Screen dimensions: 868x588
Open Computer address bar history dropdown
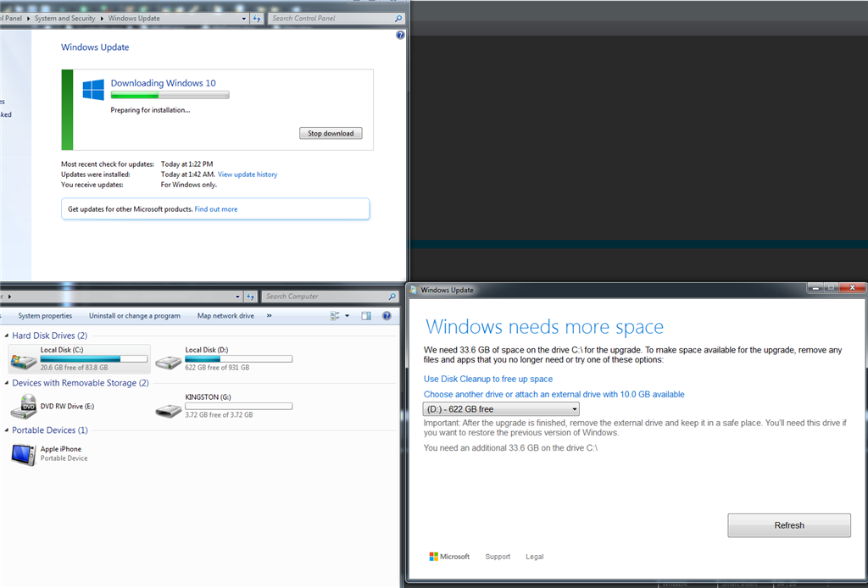coord(237,297)
